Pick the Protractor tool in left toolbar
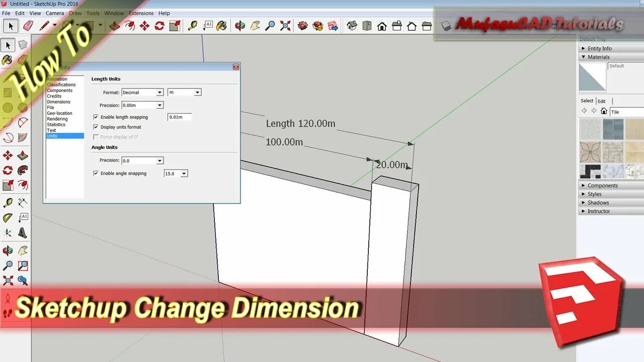The height and width of the screenshot is (362, 644). (8, 218)
